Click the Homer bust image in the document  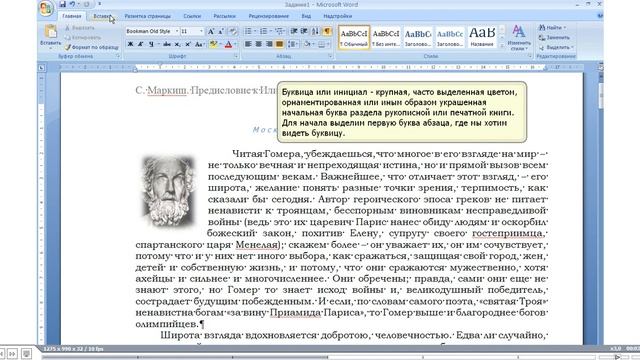click(168, 191)
